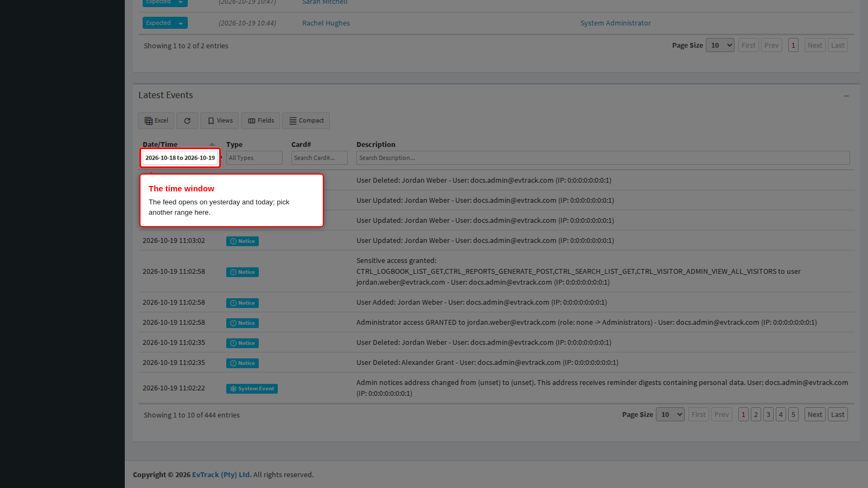
Task: Open the Fields column chooser
Action: [x=260, y=120]
